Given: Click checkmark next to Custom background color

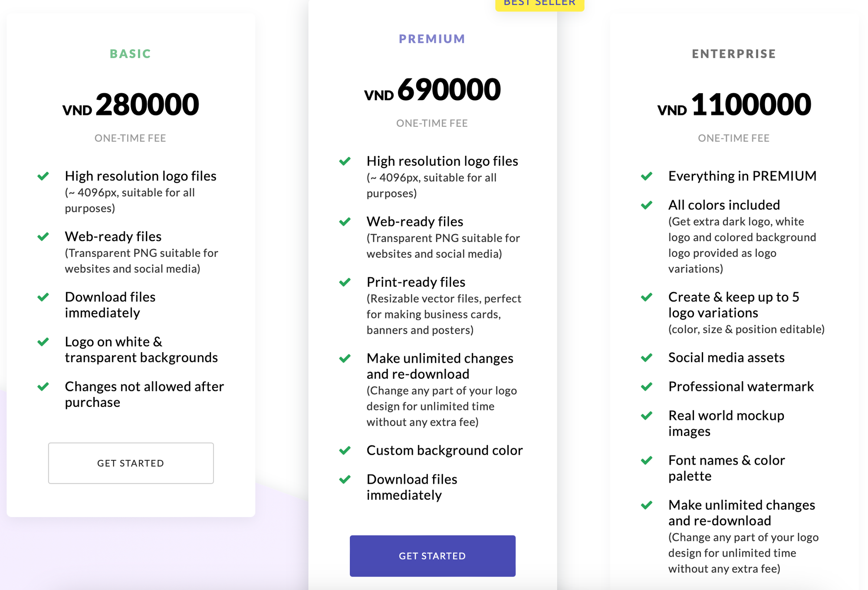Looking at the screenshot, I should [x=345, y=450].
